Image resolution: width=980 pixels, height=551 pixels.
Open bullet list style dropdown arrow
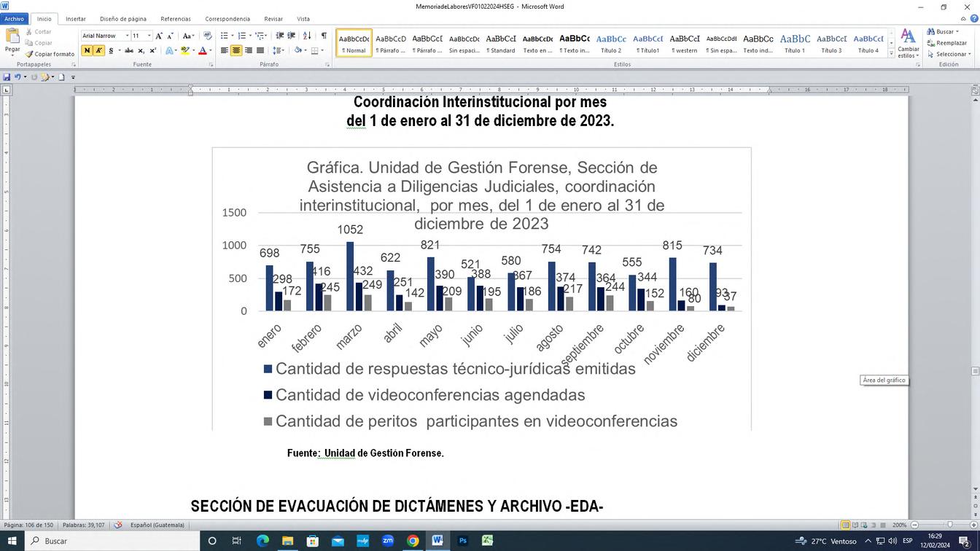(x=231, y=36)
